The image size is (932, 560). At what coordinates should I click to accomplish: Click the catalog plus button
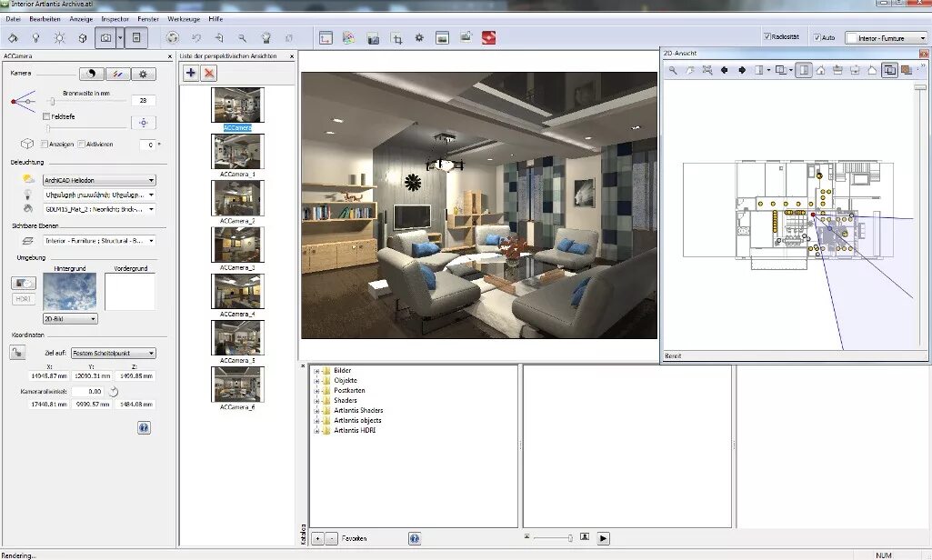point(317,538)
